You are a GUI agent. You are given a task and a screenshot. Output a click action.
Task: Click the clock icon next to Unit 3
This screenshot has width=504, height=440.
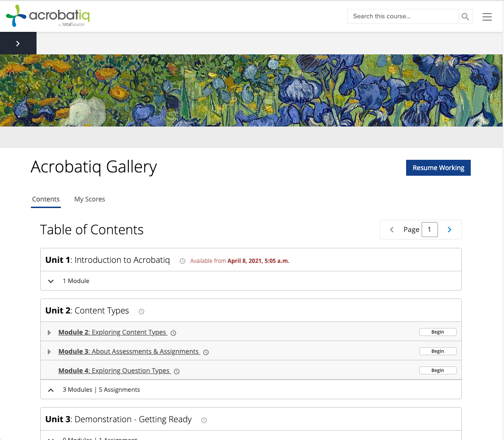(204, 420)
